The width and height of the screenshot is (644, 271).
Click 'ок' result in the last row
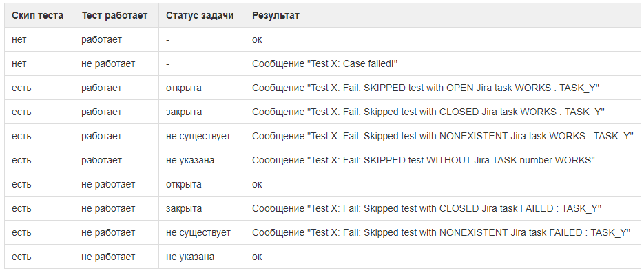[x=257, y=257]
